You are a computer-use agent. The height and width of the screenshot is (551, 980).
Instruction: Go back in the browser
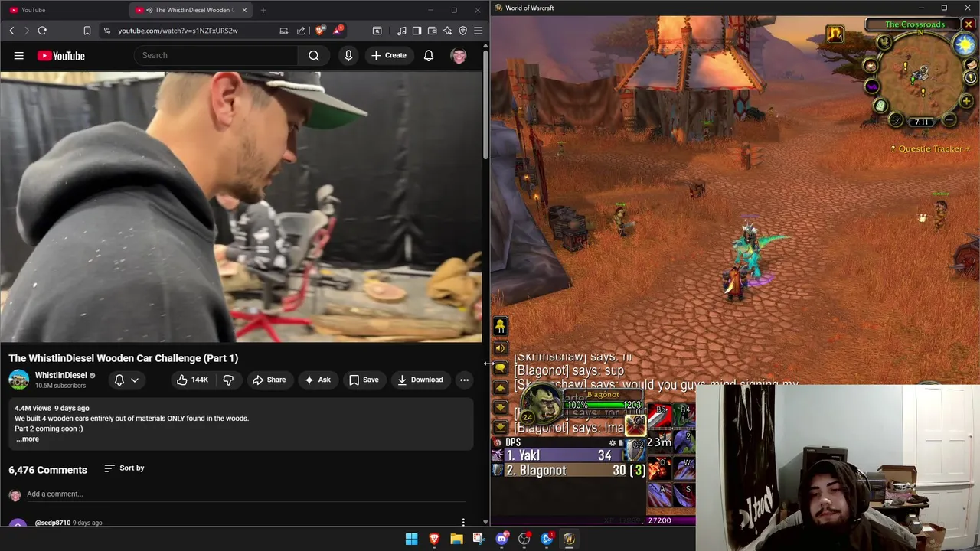tap(11, 31)
